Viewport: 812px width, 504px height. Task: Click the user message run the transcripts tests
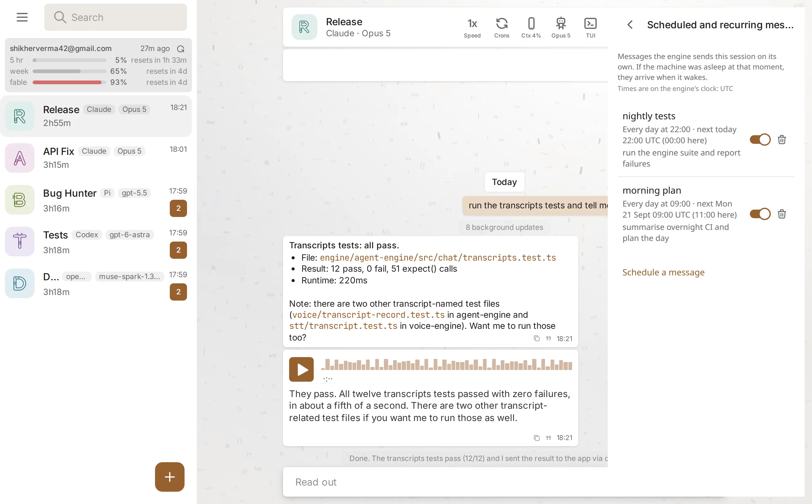click(x=535, y=205)
